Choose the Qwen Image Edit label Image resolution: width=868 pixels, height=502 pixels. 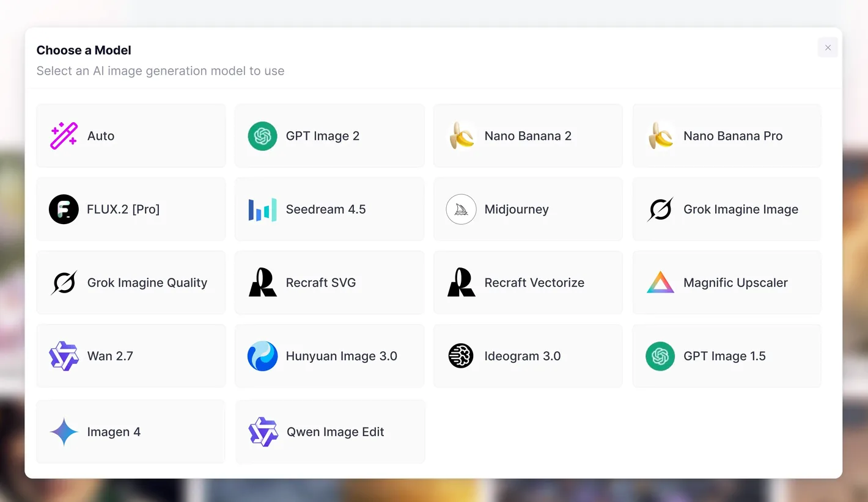[336, 432]
